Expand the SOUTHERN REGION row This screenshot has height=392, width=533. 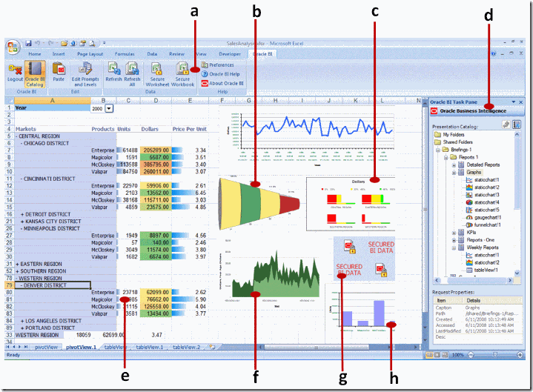coord(17,271)
